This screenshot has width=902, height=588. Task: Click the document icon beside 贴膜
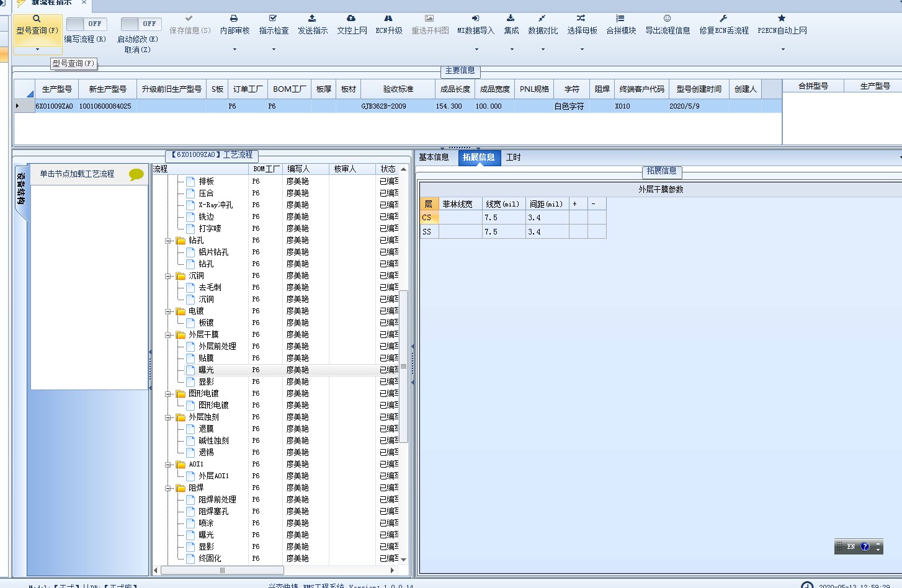(x=190, y=358)
